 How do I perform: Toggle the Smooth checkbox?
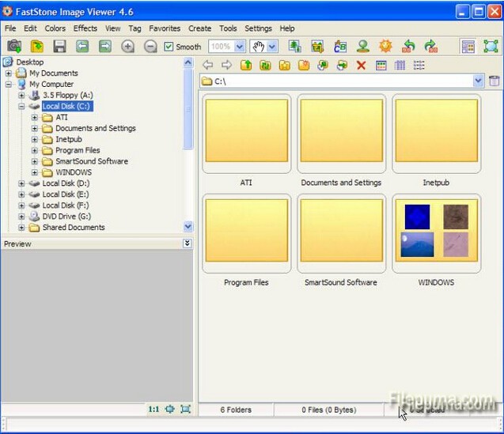(x=169, y=47)
